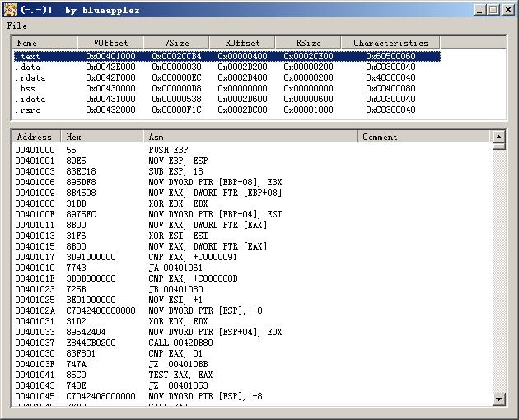Click .bss Characteristics value 0xC0400080

(390, 88)
